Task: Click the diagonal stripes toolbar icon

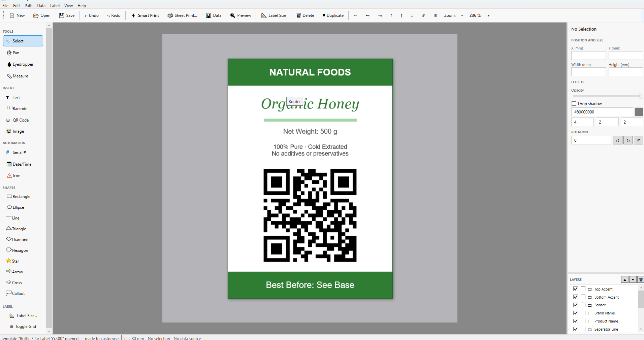Action: click(423, 15)
